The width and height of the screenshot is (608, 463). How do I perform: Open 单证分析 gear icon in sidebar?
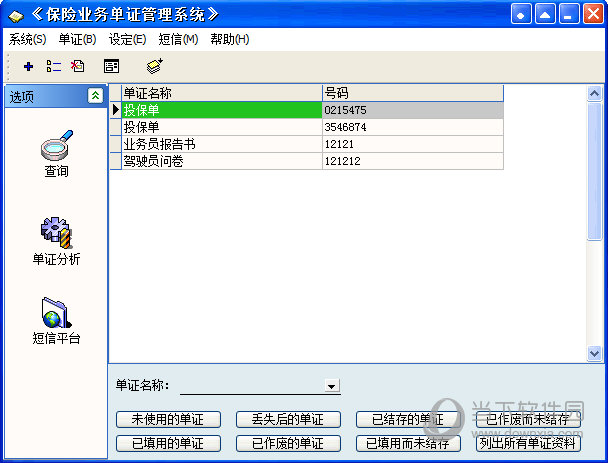(x=56, y=234)
